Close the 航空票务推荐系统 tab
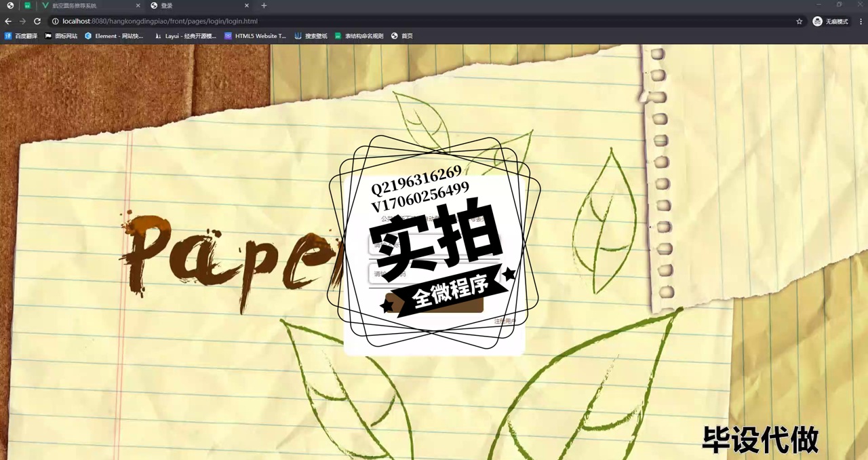 click(138, 5)
